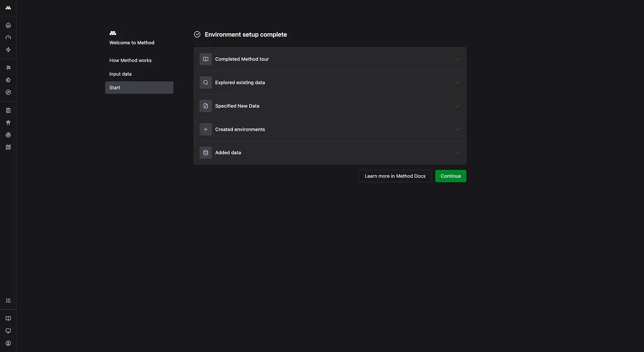
Task: Click the Completed Method tour row text
Action: point(242,59)
